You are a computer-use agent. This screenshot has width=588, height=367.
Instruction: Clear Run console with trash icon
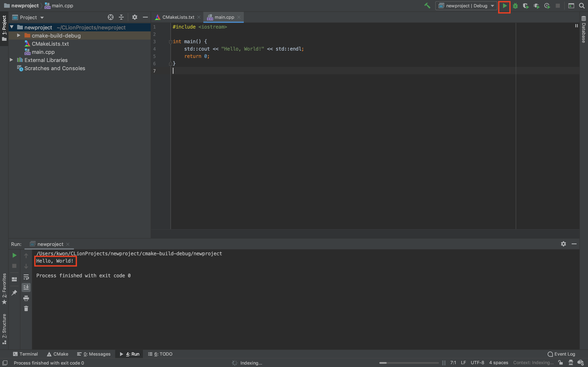tap(26, 308)
